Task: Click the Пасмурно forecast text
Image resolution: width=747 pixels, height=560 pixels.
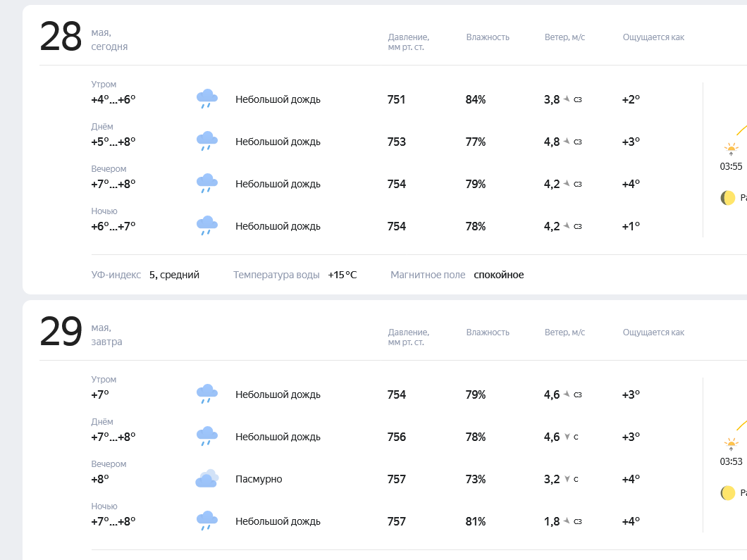Action: (x=259, y=479)
